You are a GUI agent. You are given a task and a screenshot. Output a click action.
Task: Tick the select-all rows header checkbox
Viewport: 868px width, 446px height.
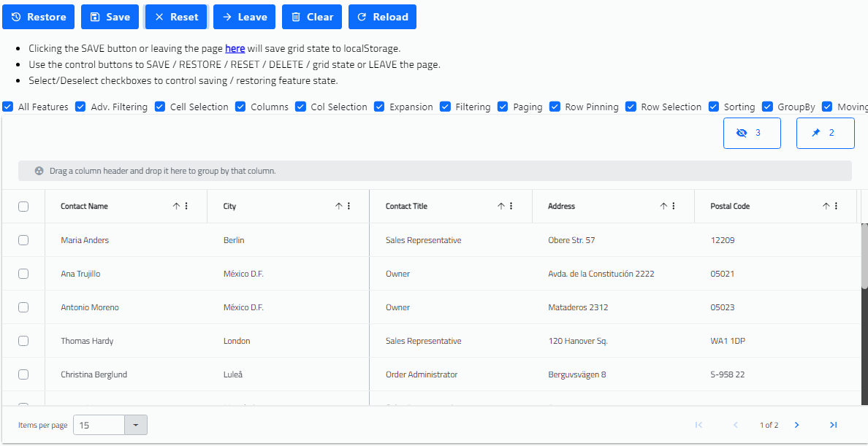click(23, 207)
